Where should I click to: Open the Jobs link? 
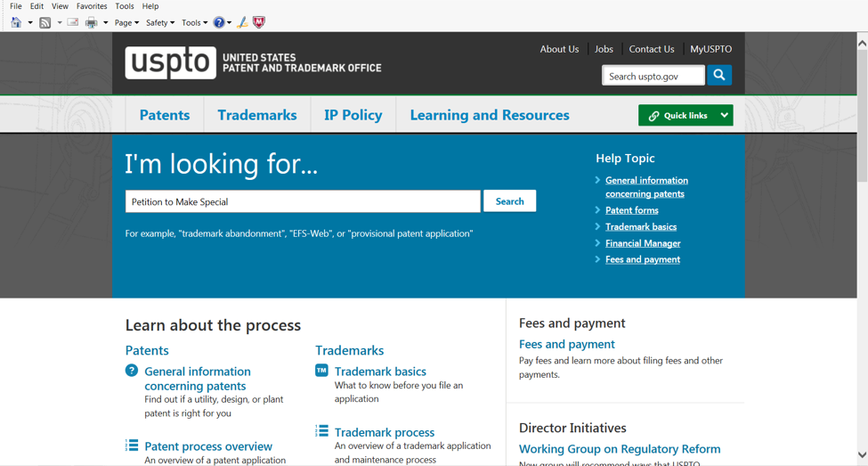pos(604,49)
